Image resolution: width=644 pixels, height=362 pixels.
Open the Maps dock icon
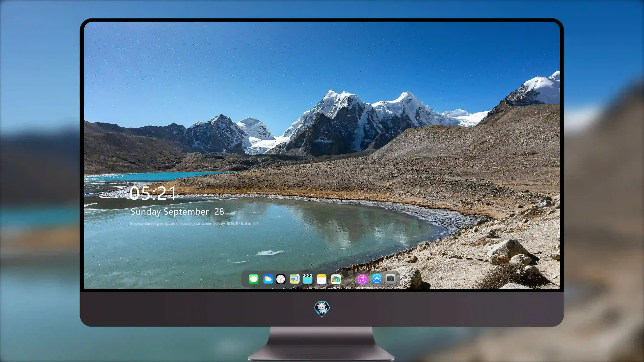click(294, 279)
